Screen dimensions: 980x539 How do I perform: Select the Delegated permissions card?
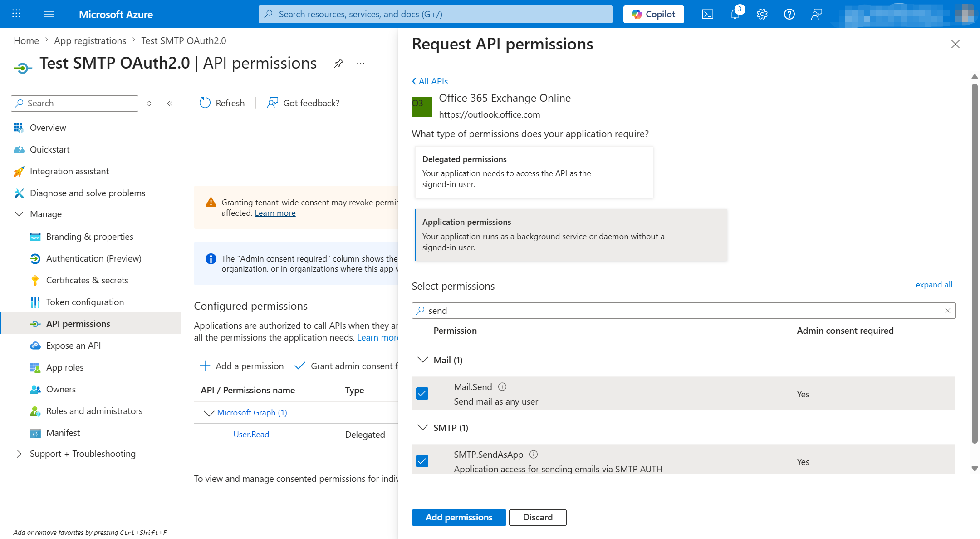pyautogui.click(x=534, y=172)
